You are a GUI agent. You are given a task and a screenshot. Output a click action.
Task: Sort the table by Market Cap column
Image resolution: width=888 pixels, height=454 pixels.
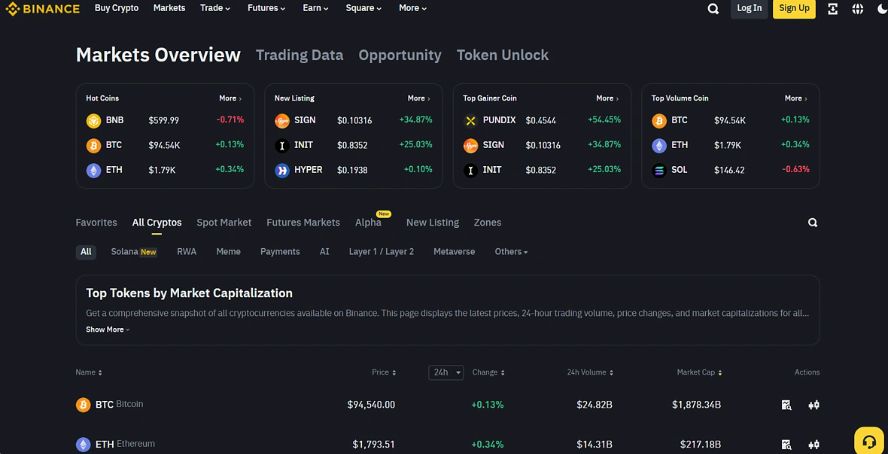pyautogui.click(x=699, y=373)
